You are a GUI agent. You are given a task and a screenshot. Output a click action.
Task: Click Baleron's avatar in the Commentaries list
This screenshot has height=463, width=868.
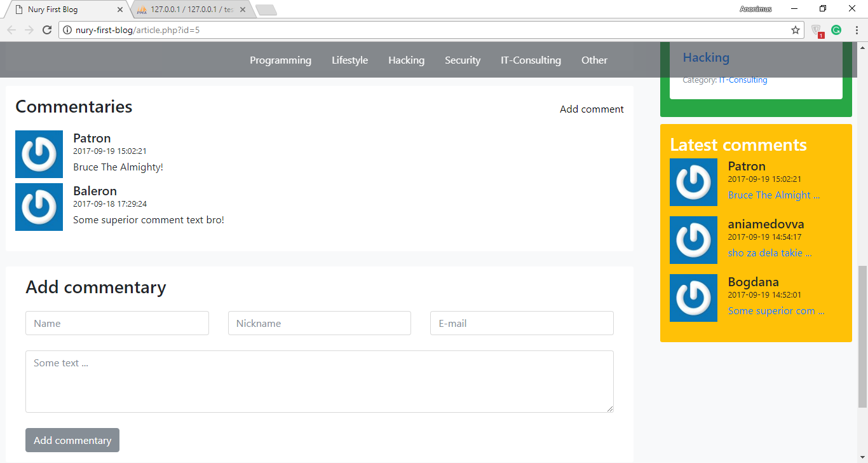point(39,207)
